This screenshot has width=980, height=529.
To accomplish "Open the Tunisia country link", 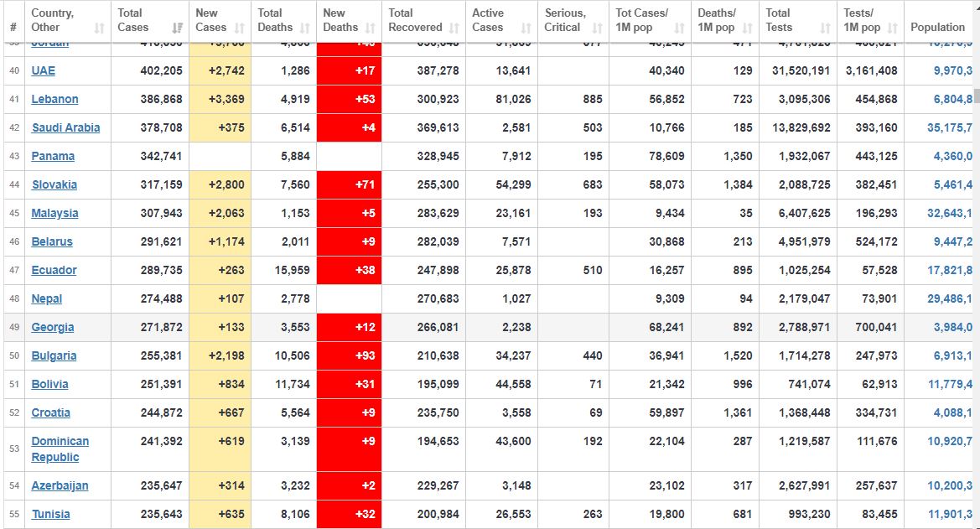I will [x=50, y=514].
